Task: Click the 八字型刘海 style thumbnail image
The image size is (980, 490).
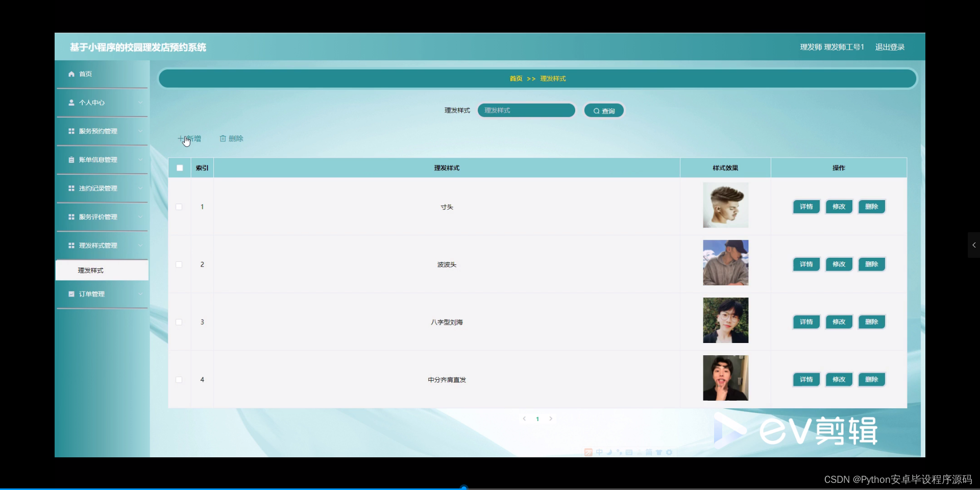Action: point(725,321)
